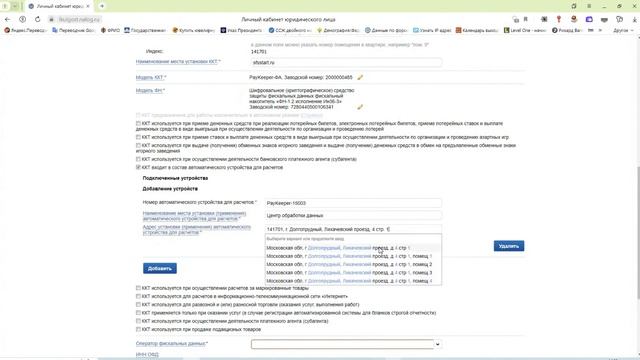The width and height of the screenshot is (640, 360).
Task: Click the vertical page scrollbar
Action: (637, 233)
